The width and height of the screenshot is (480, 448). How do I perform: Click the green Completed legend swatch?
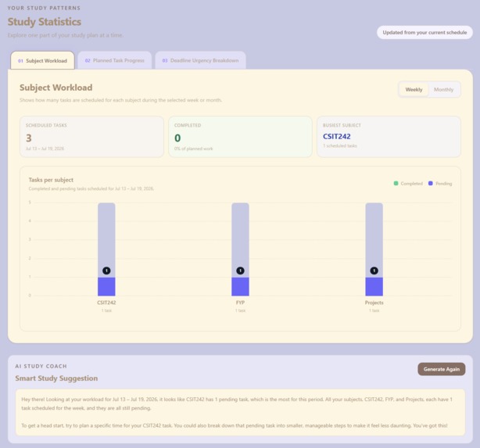click(396, 183)
